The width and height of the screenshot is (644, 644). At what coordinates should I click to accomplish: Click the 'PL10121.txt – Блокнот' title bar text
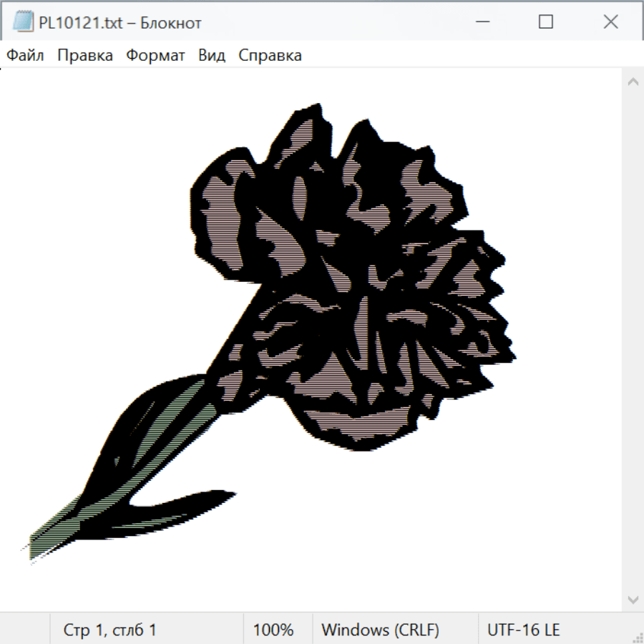click(x=120, y=22)
